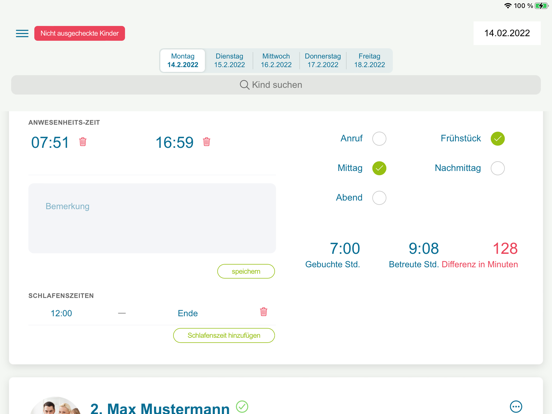The width and height of the screenshot is (552, 414).
Task: Focus the Kind suchen search field
Action: 276,85
